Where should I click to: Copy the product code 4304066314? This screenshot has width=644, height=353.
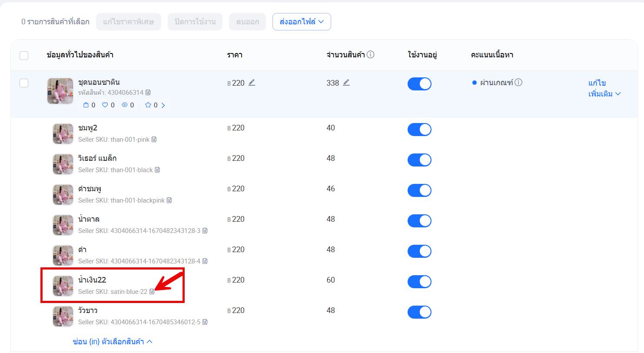pyautogui.click(x=148, y=93)
